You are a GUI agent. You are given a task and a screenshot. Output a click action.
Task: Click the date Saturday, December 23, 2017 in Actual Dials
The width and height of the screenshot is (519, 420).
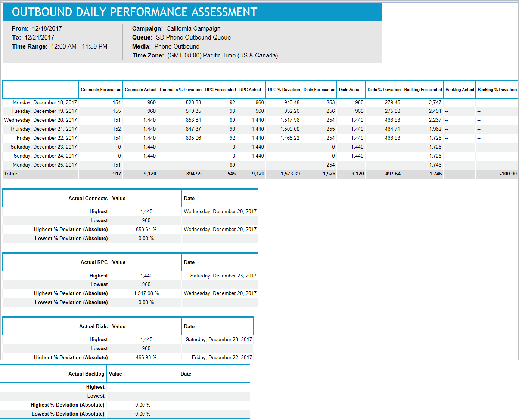pyautogui.click(x=219, y=339)
